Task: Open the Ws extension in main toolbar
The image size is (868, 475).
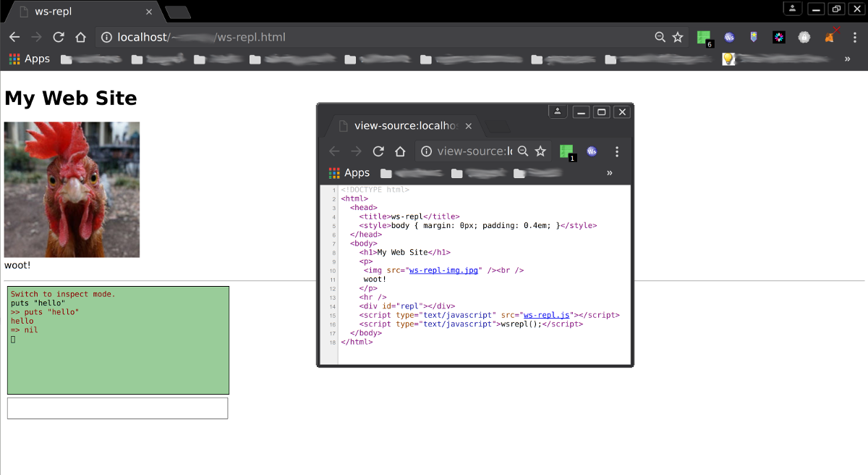Action: pos(729,37)
